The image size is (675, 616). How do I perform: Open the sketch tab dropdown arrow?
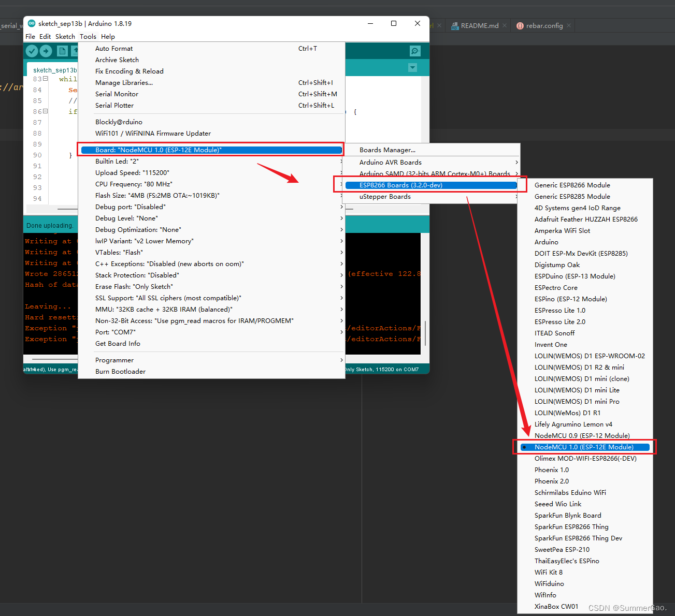(x=413, y=68)
